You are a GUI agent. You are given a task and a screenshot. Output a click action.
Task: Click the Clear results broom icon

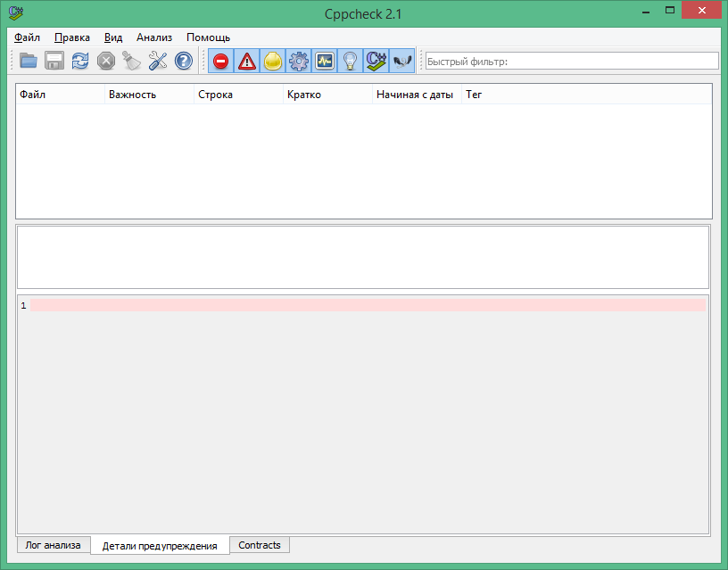tap(131, 61)
